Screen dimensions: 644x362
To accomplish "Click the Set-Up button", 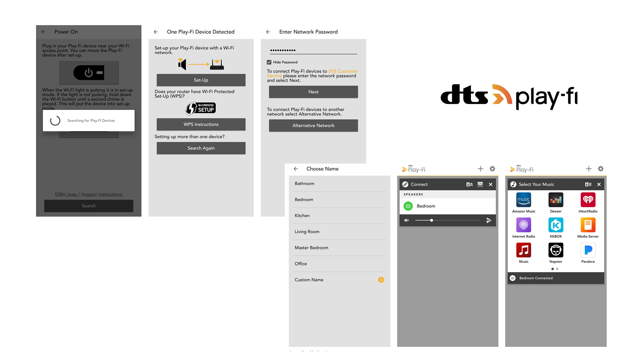I will click(200, 80).
